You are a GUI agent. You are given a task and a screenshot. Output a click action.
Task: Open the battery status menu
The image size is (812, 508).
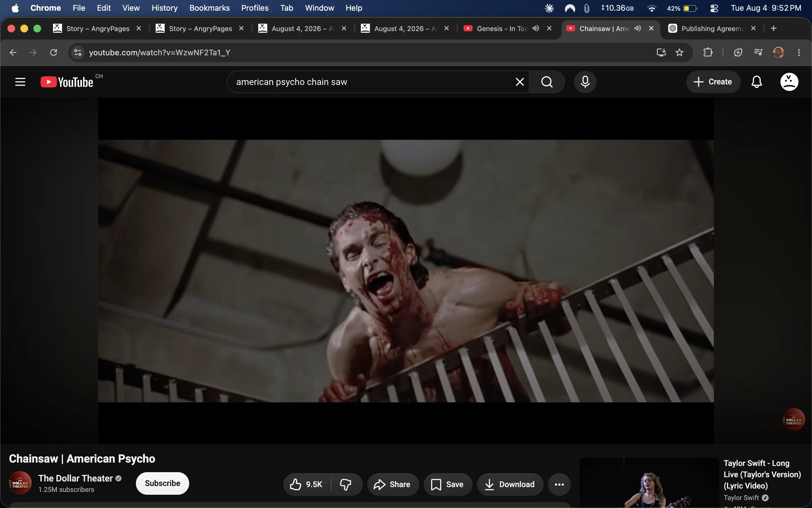(682, 8)
